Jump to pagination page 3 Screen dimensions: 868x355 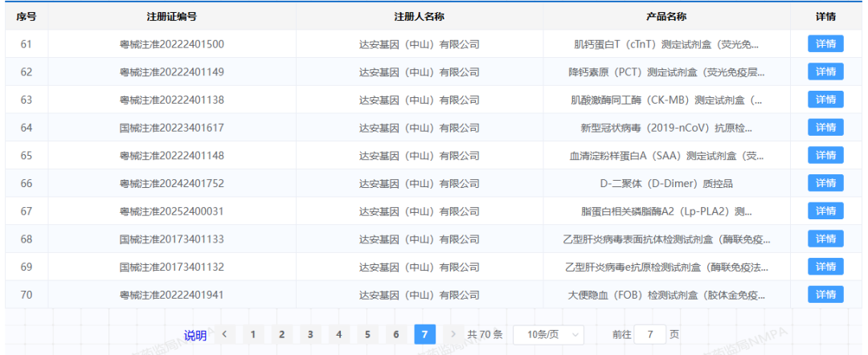pyautogui.click(x=310, y=334)
